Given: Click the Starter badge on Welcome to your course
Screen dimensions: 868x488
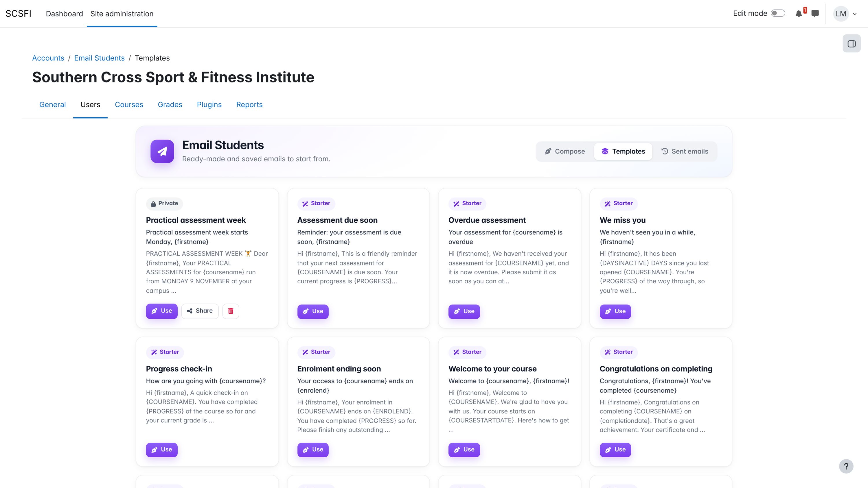Looking at the screenshot, I should click(x=467, y=352).
